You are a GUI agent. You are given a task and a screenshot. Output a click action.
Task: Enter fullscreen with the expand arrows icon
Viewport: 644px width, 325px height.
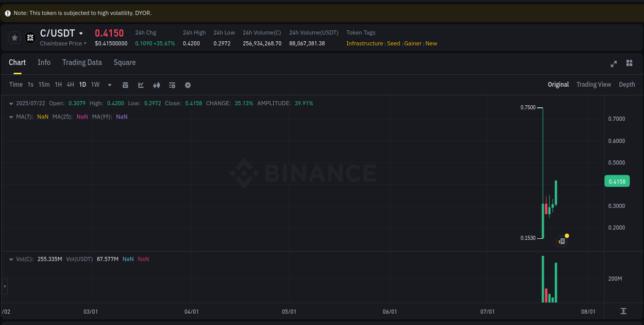614,64
